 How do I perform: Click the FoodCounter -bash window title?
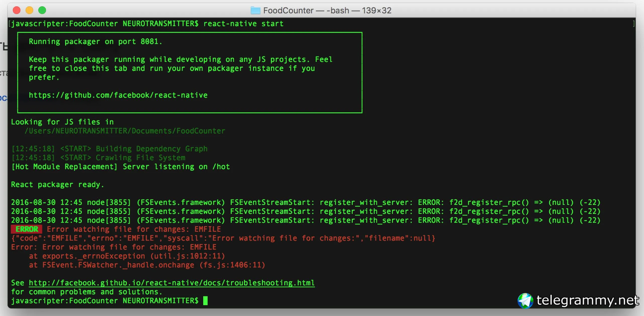click(x=327, y=11)
